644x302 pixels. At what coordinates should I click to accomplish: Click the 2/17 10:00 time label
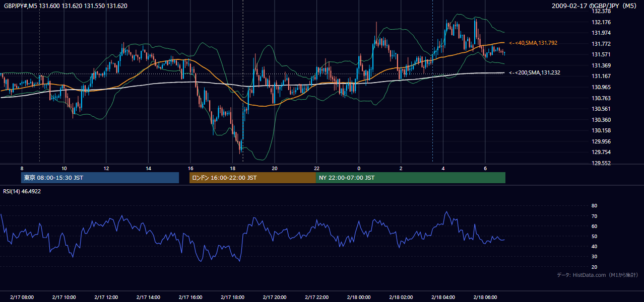pyautogui.click(x=64, y=297)
